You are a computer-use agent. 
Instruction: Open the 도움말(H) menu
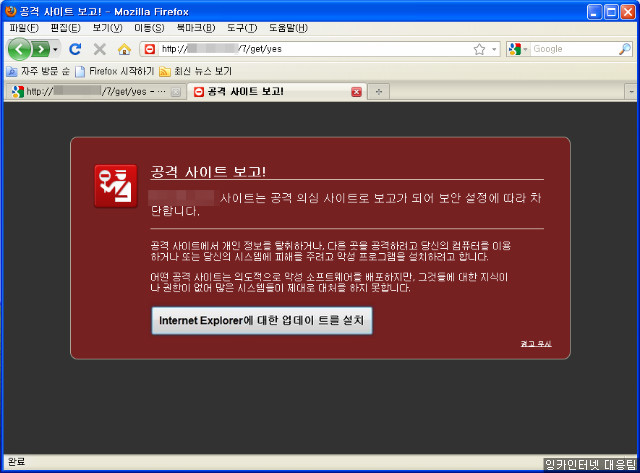click(288, 28)
